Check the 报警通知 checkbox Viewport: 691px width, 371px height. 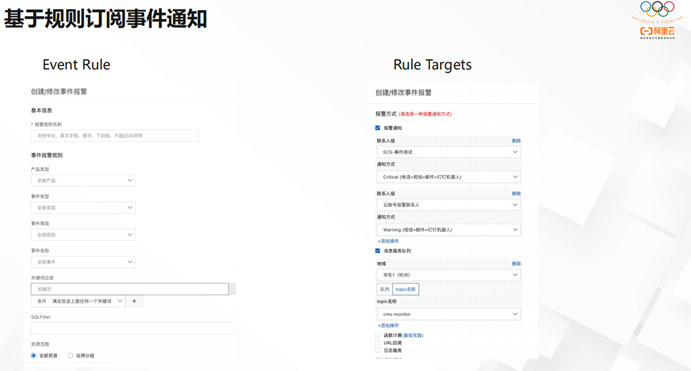pos(378,128)
